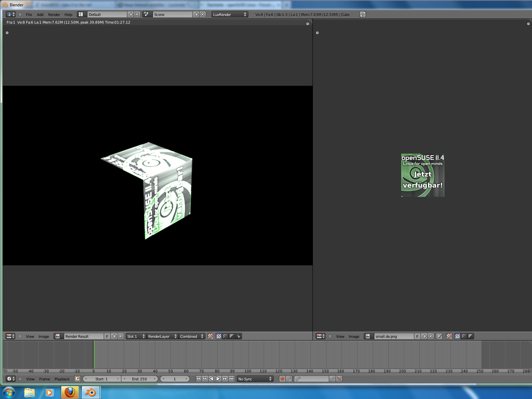The height and width of the screenshot is (399, 532).
Task: Click the screen layout browse icon beside Default
Action: tap(81, 14)
